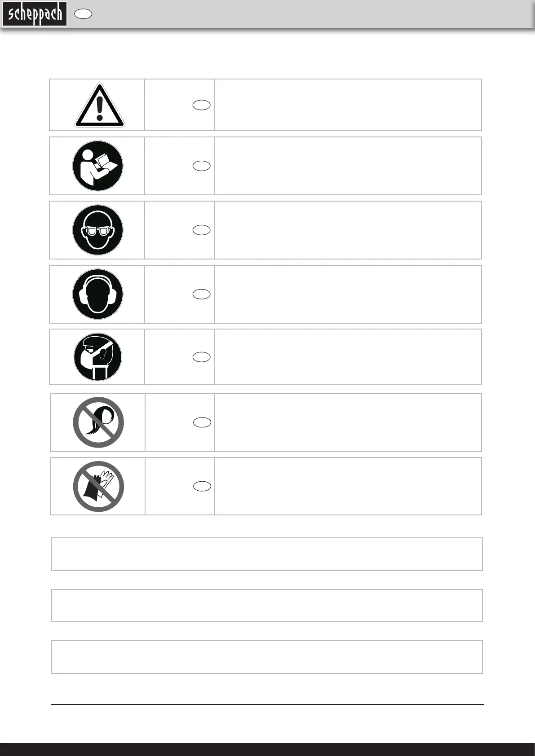Click the scheppach logo in the header
535x756 pixels.
35,14
